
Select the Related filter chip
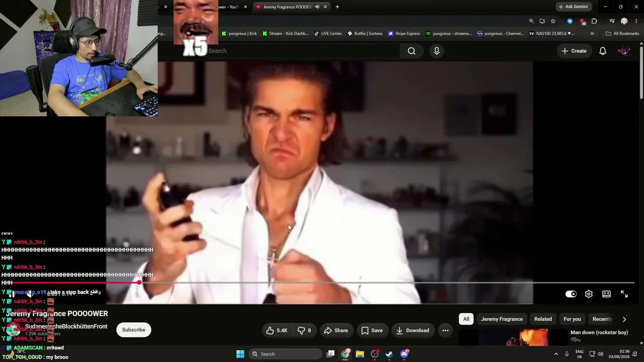[543, 319]
